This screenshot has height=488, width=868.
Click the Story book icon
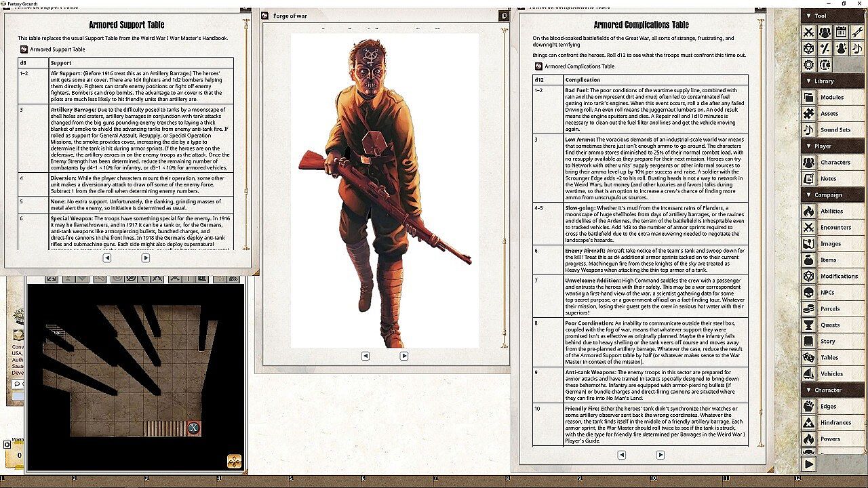pos(808,341)
